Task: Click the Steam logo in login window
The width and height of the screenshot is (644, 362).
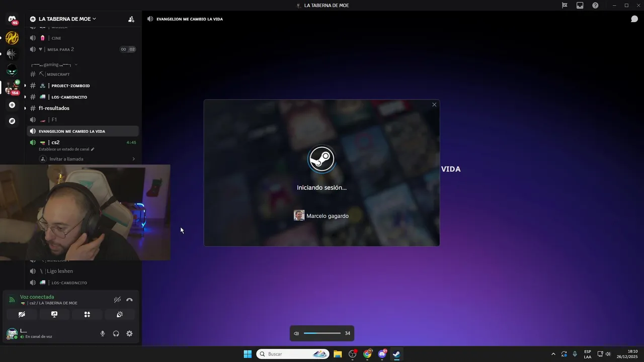Action: (x=321, y=159)
